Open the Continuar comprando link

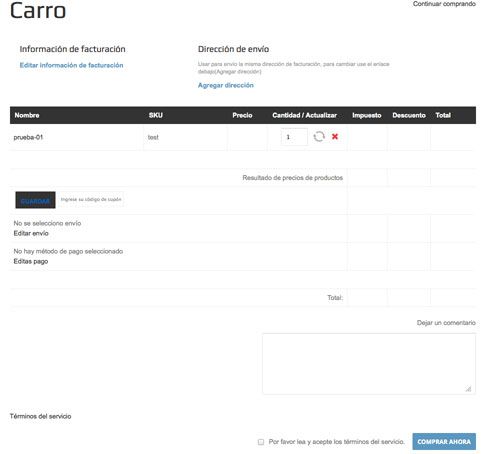(444, 4)
